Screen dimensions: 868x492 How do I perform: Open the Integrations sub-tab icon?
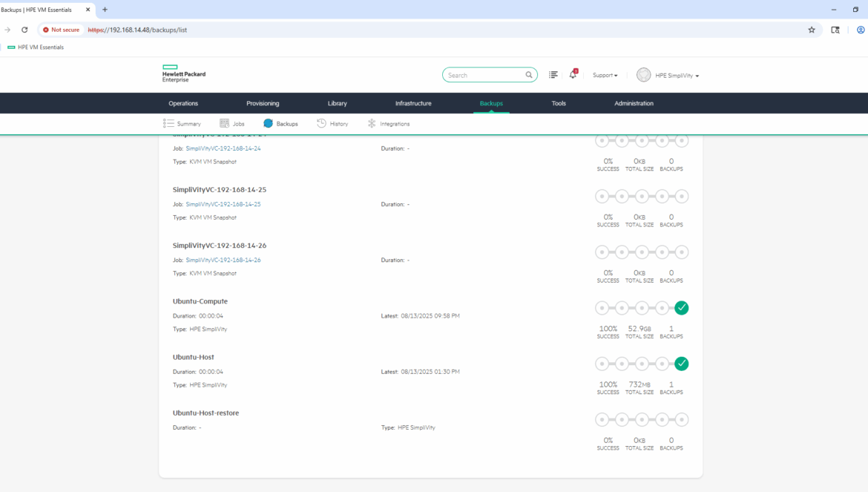click(x=372, y=124)
